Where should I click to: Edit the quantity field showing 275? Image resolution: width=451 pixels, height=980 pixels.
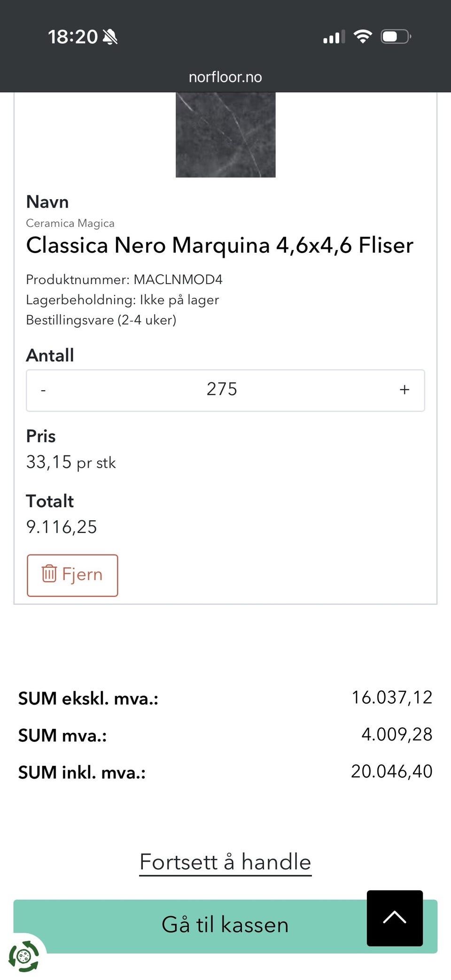pos(222,390)
